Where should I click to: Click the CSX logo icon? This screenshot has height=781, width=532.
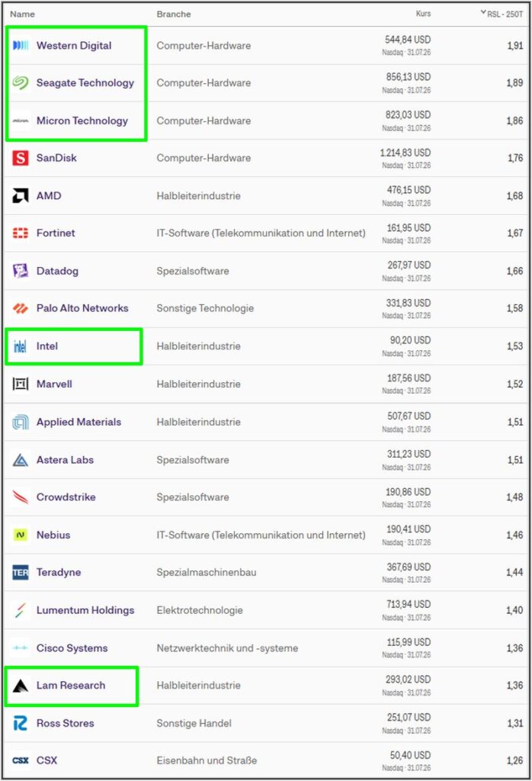pyautogui.click(x=21, y=760)
